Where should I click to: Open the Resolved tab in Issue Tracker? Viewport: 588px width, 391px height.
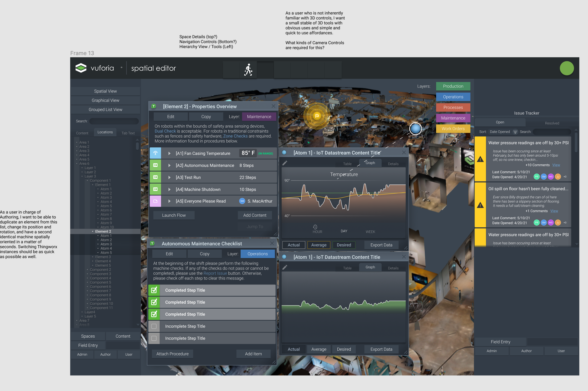(x=552, y=123)
